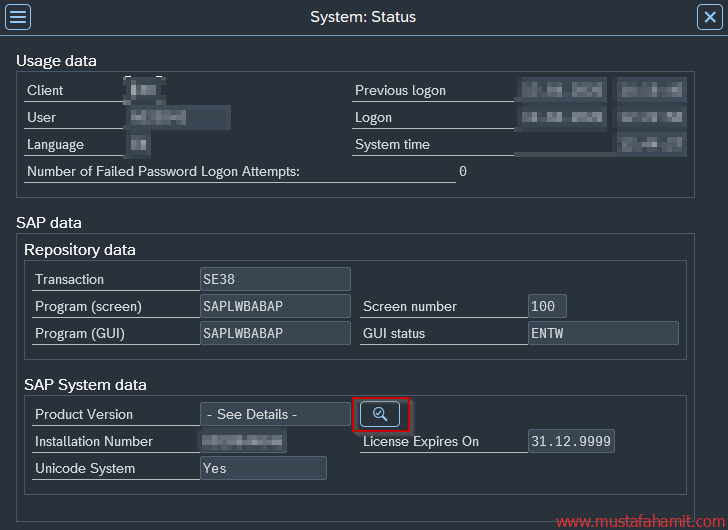Click the blurred Client value field
This screenshot has width=728, height=530.
(144, 90)
